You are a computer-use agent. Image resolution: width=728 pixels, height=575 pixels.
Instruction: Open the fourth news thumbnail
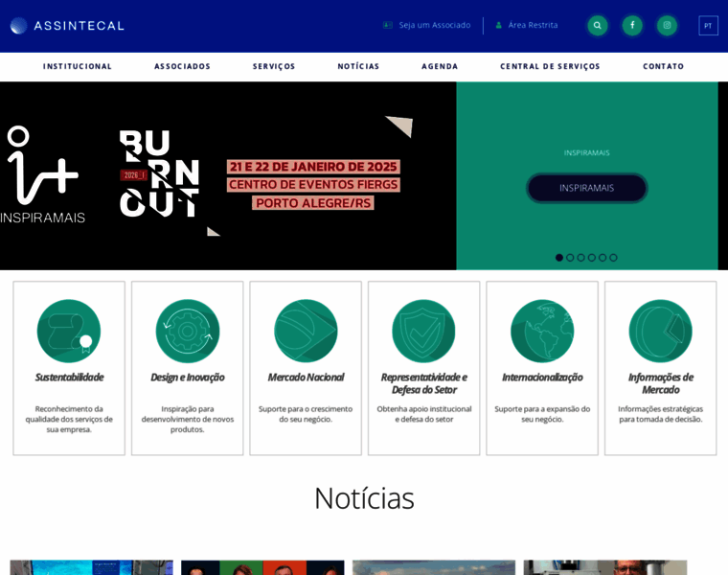(x=605, y=567)
